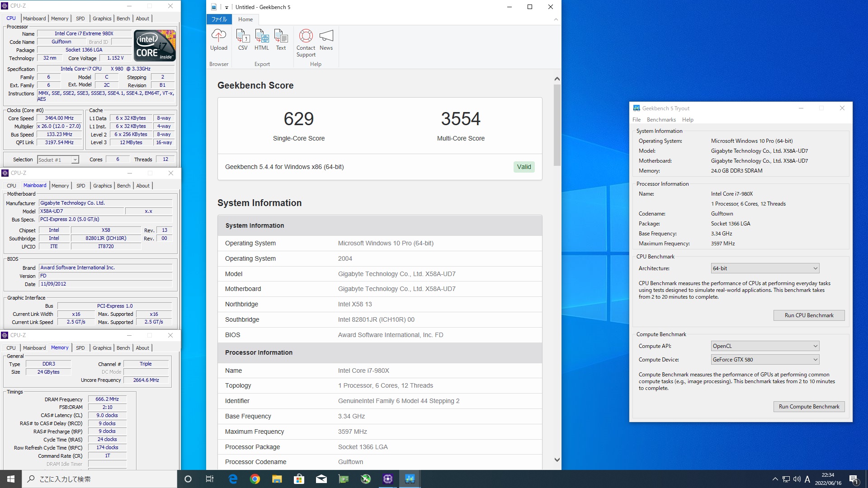
Task: Click the Core Speed value 3464.00 MHz
Action: pos(59,118)
